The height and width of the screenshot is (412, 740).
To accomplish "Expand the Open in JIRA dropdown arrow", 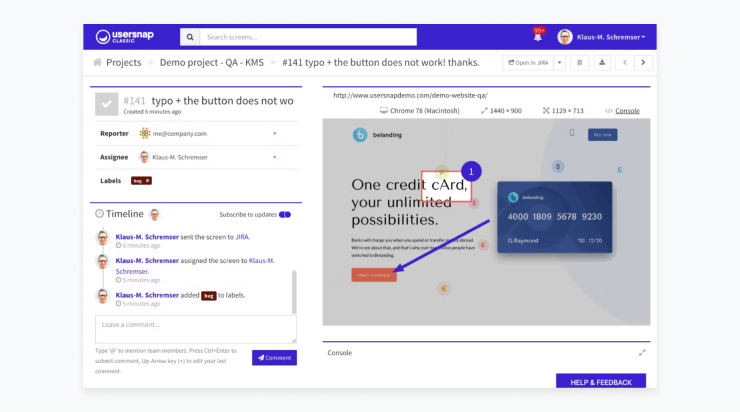I will (x=559, y=62).
